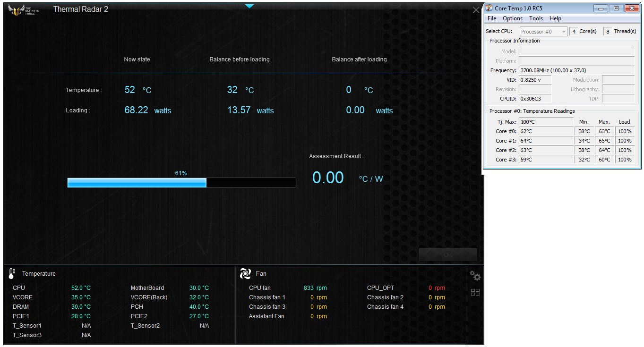Screen dimensions: 644x347
Task: Click the Core #2 temperature 63°C
Action: (546, 150)
